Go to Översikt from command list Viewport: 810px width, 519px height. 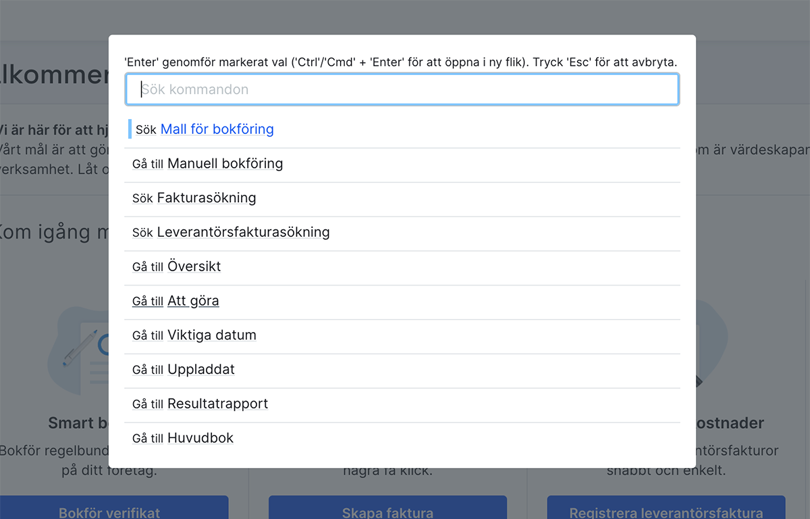(194, 266)
